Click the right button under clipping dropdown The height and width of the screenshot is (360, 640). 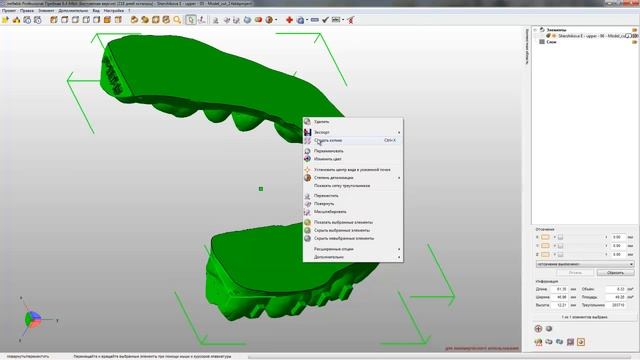(616, 273)
